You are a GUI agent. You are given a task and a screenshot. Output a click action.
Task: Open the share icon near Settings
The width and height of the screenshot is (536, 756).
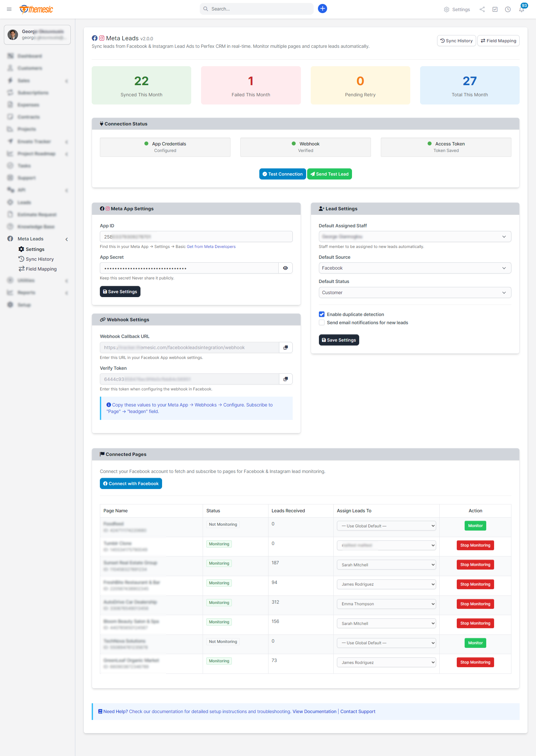(482, 9)
